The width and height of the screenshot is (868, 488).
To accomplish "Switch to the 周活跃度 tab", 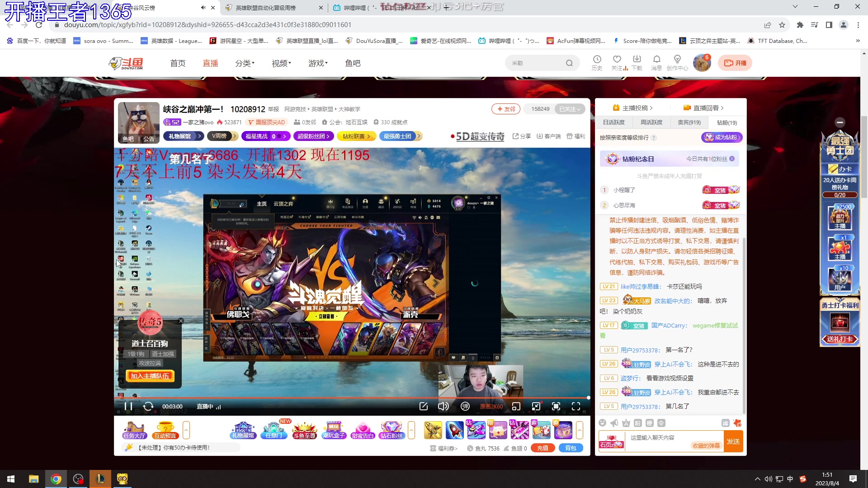I will [651, 122].
